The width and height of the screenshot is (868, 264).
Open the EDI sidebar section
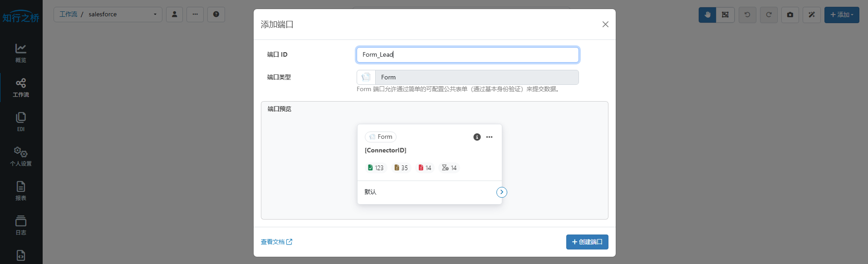pyautogui.click(x=21, y=122)
